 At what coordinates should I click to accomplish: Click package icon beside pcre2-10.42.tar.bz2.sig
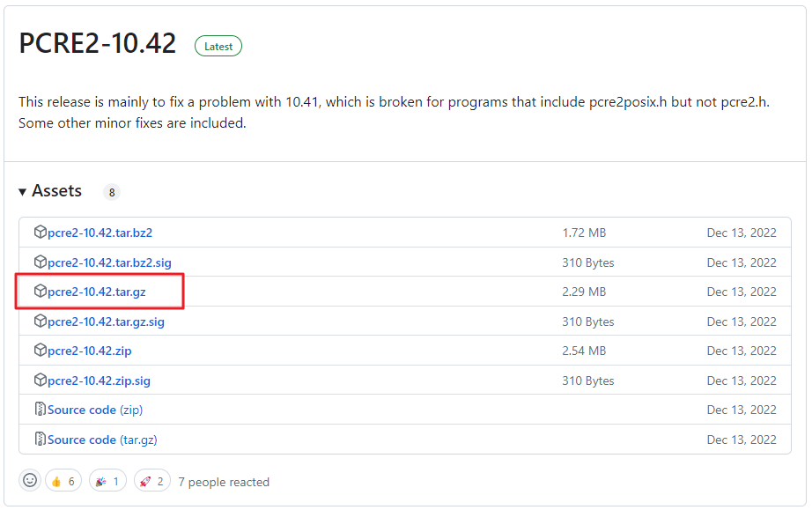[x=40, y=262]
